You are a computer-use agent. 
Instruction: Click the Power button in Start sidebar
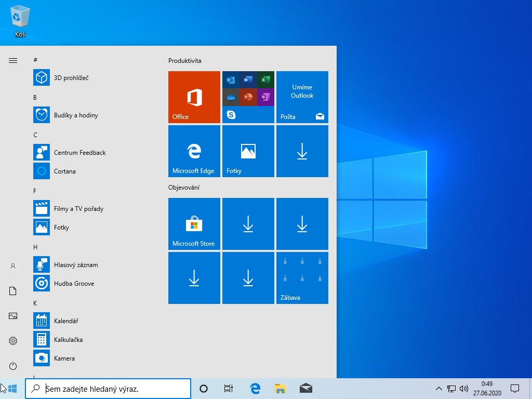coord(13,366)
